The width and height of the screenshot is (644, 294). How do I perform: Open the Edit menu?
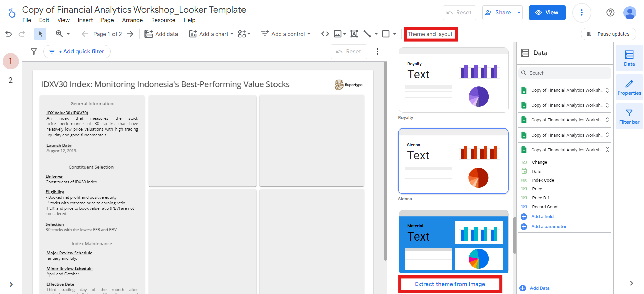(44, 20)
